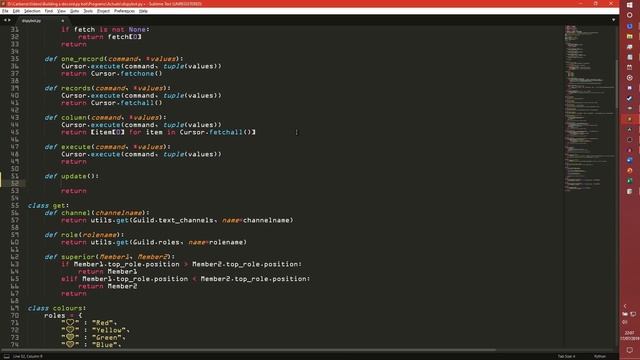Open the Preferences menu

[x=124, y=11]
